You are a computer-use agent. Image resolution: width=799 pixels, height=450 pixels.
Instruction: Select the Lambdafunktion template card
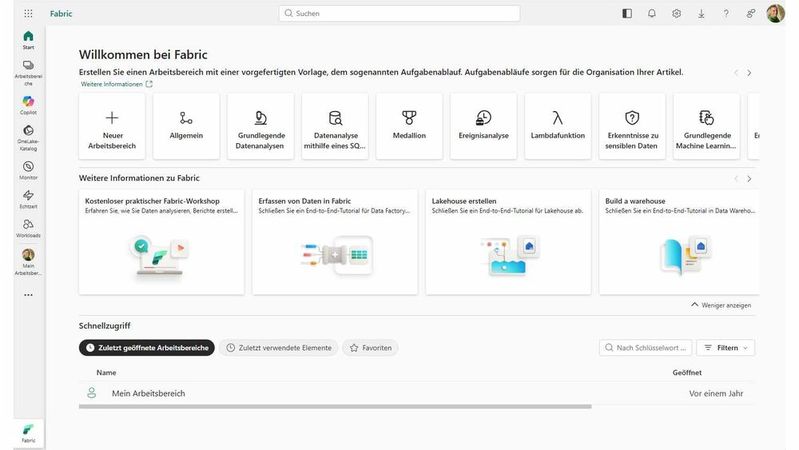click(x=558, y=126)
